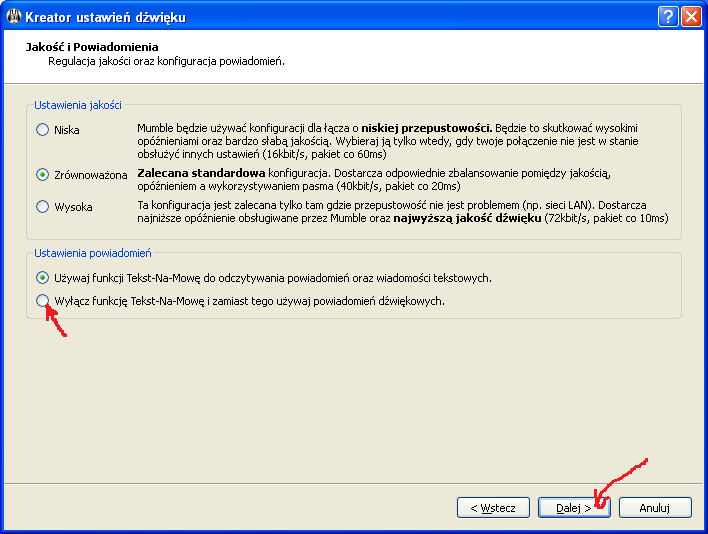Click the bold niskiej przepustowości text

pos(426,129)
